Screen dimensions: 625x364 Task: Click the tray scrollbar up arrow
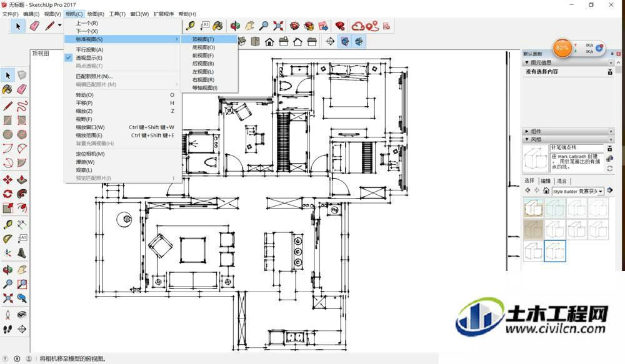coord(618,63)
